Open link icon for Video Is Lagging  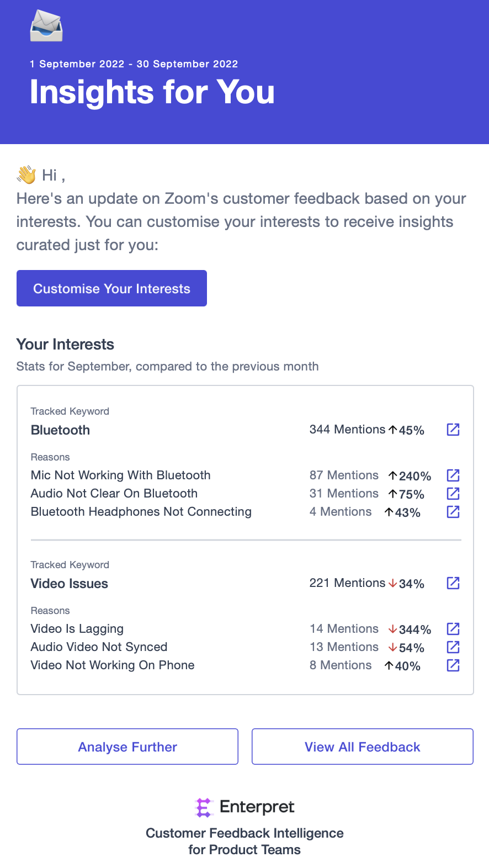point(453,629)
